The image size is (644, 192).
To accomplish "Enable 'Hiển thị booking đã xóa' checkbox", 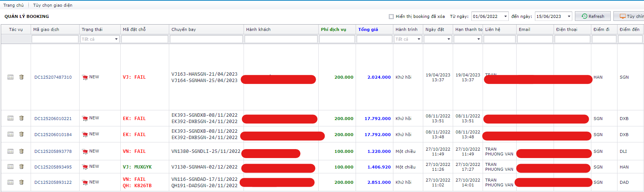I will point(391,16).
